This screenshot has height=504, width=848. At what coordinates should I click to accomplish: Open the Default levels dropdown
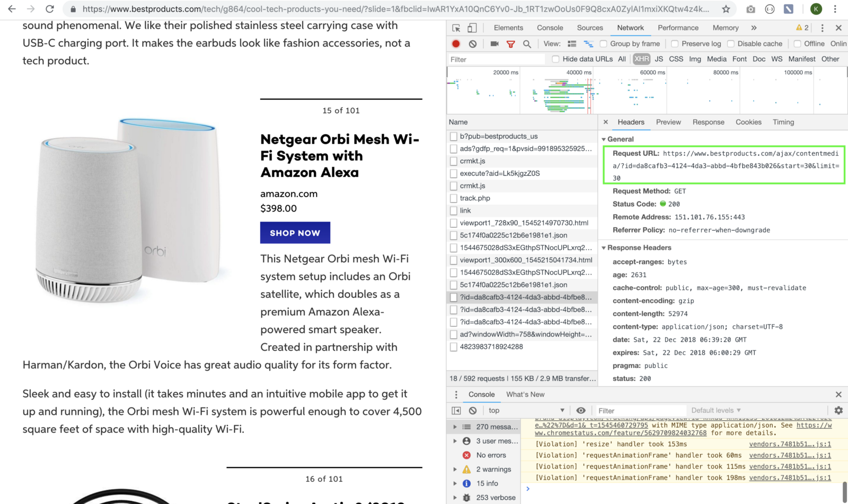(x=715, y=410)
